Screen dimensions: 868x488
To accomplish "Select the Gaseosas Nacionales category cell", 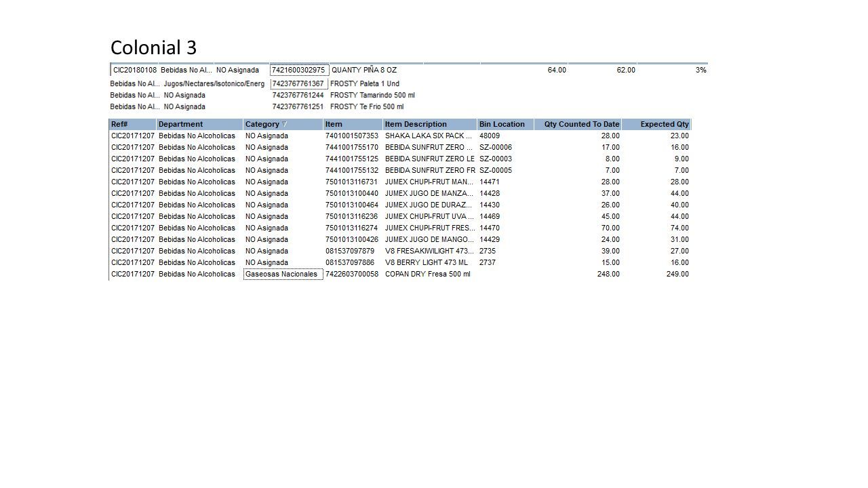I will click(x=283, y=274).
